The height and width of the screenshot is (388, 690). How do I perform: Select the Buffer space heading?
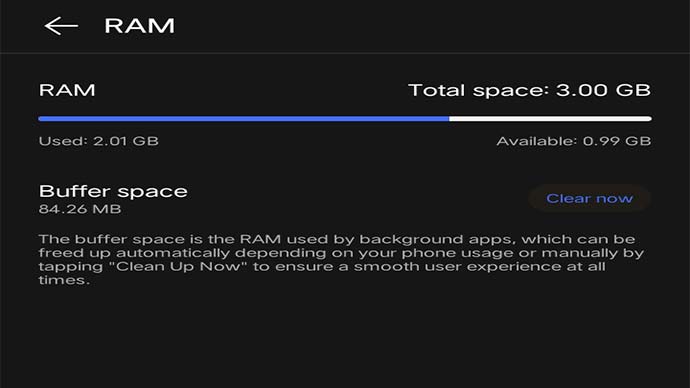(x=113, y=191)
